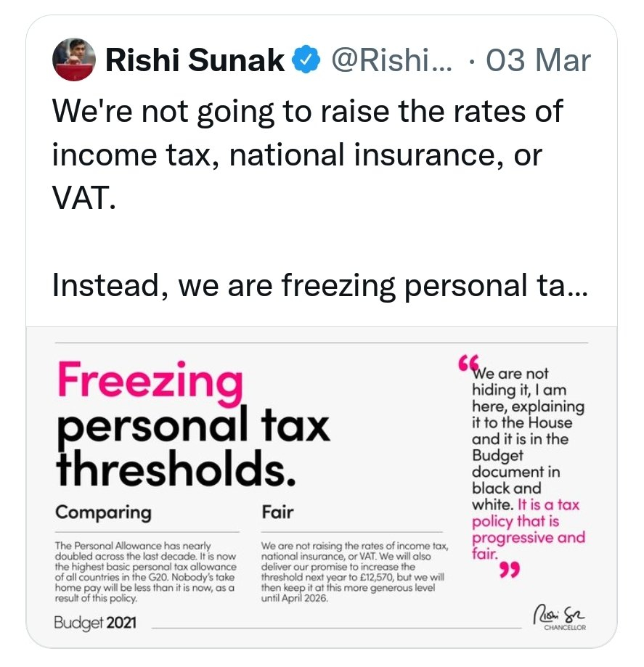
Task: Expand the truncated tweet text ending 'personal ta...'
Action: [319, 285]
